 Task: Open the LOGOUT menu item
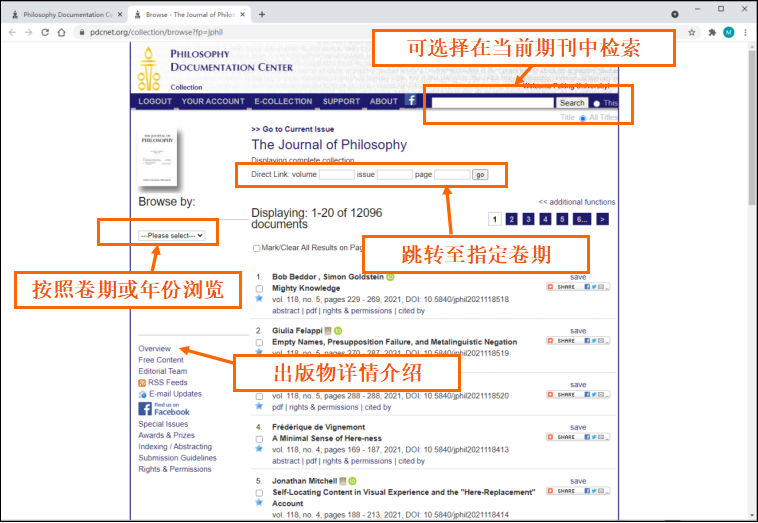155,102
